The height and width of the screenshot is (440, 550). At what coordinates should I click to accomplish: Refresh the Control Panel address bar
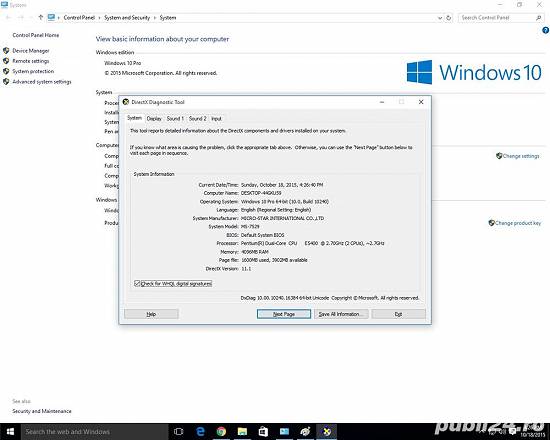point(449,18)
